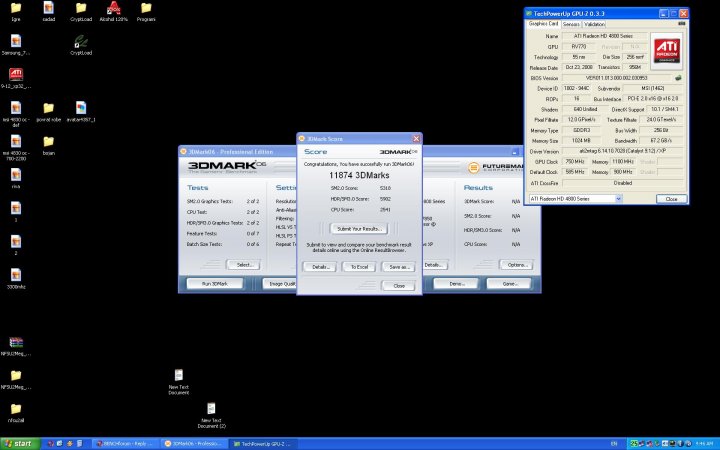Viewport: 720px width, 450px height.
Task: Click the ATI CrossFire Disabled field
Action: 622,183
